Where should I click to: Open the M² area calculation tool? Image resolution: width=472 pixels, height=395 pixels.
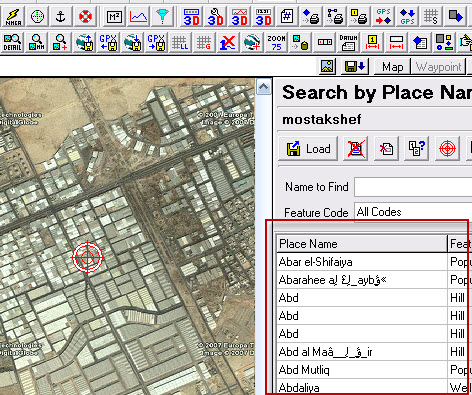click(x=114, y=17)
